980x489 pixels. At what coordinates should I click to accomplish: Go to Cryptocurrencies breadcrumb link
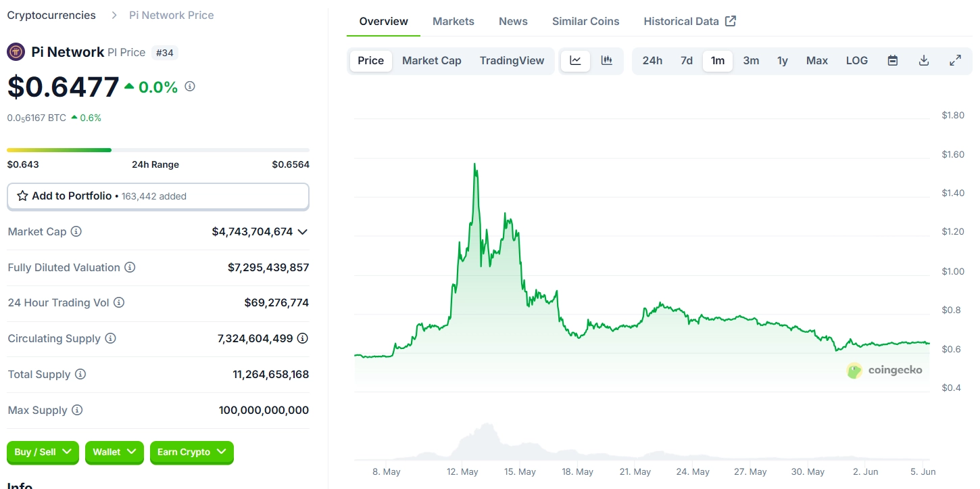(51, 15)
